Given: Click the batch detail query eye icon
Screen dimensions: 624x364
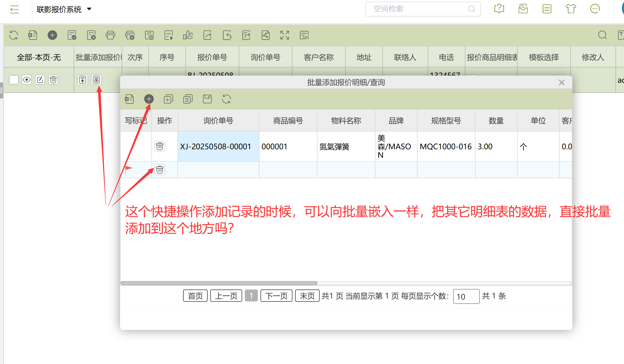Looking at the screenshot, I should (x=96, y=80).
